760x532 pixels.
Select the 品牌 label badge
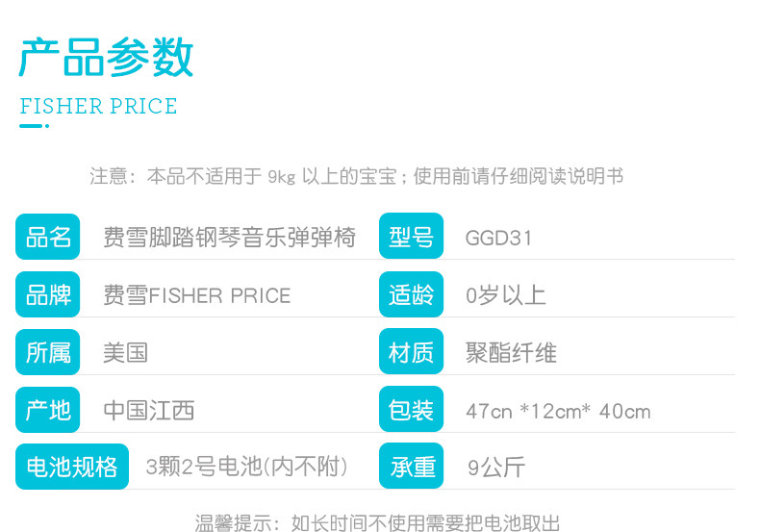coord(48,294)
